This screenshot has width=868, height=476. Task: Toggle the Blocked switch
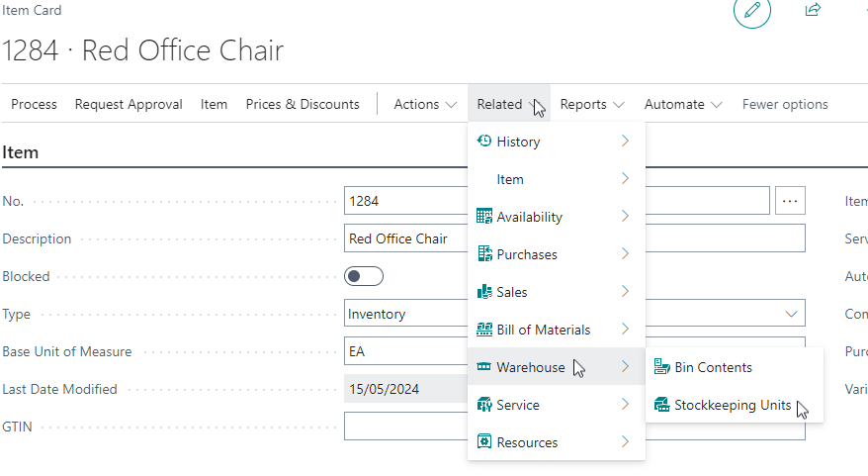[x=364, y=276]
